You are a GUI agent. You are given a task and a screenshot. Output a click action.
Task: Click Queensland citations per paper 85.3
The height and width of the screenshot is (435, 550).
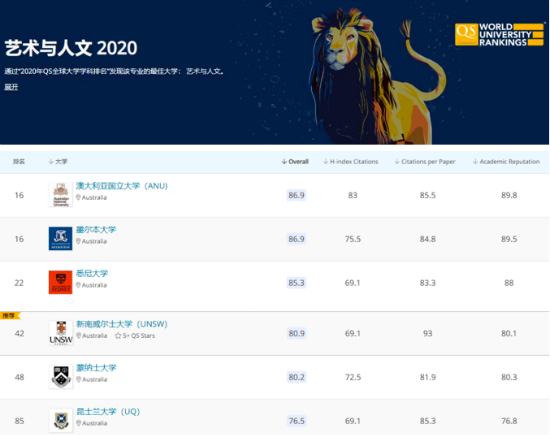click(x=428, y=421)
